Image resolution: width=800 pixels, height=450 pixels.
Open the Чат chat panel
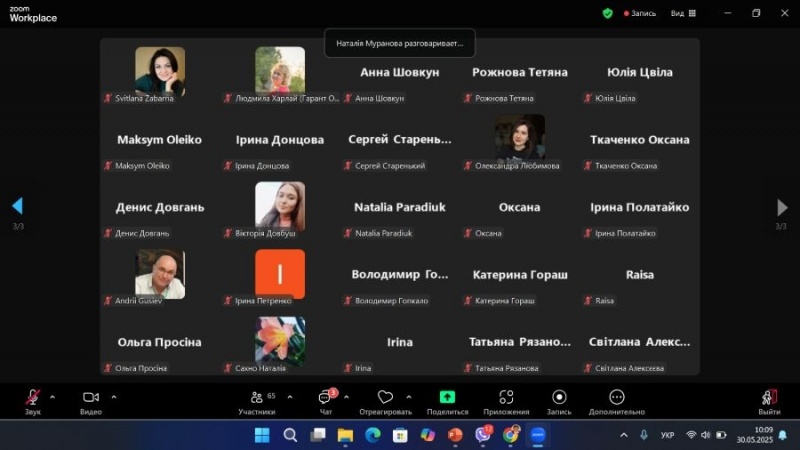click(325, 398)
